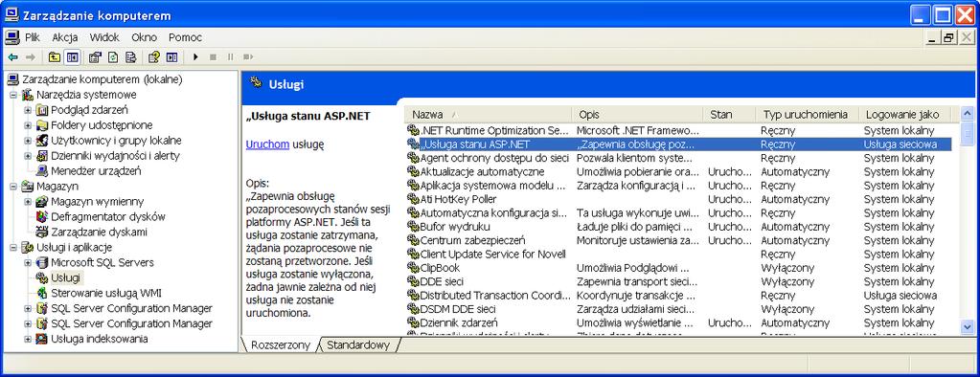The width and height of the screenshot is (980, 377).
Task: Toggle the Show/Hide Action Pane toolbar button
Action: point(171,56)
